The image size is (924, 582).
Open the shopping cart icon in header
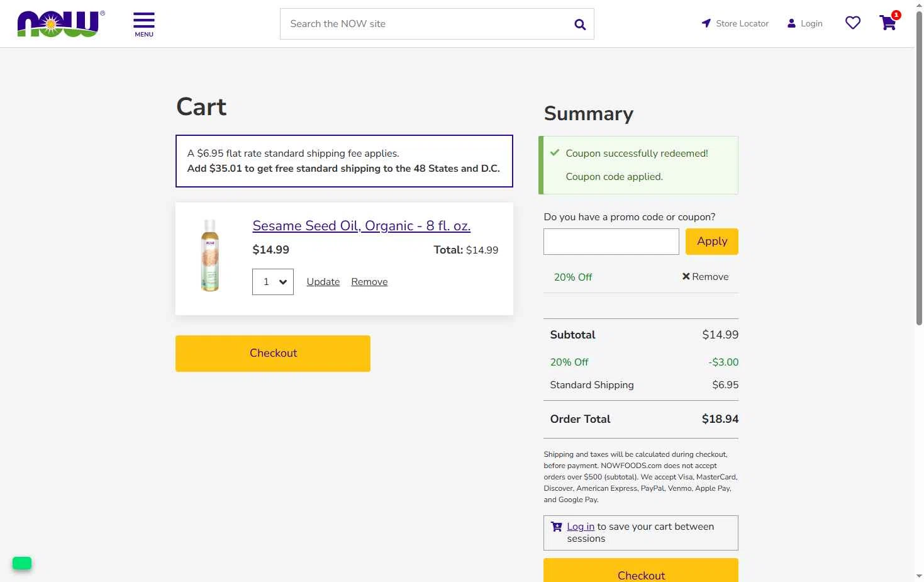[888, 23]
